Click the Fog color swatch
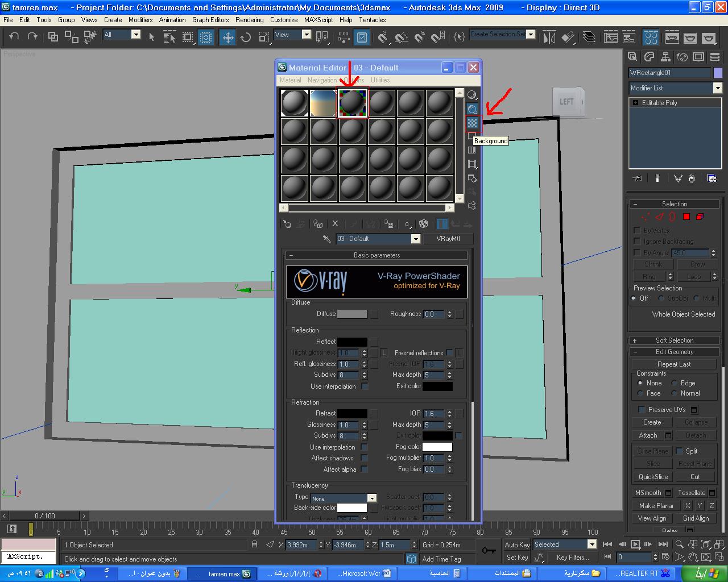This screenshot has width=728, height=582. point(437,447)
